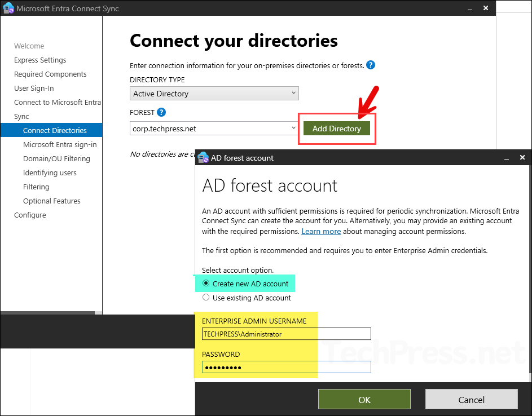Image resolution: width=532 pixels, height=416 pixels.
Task: Click the Add Directory button
Action: pyautogui.click(x=337, y=129)
